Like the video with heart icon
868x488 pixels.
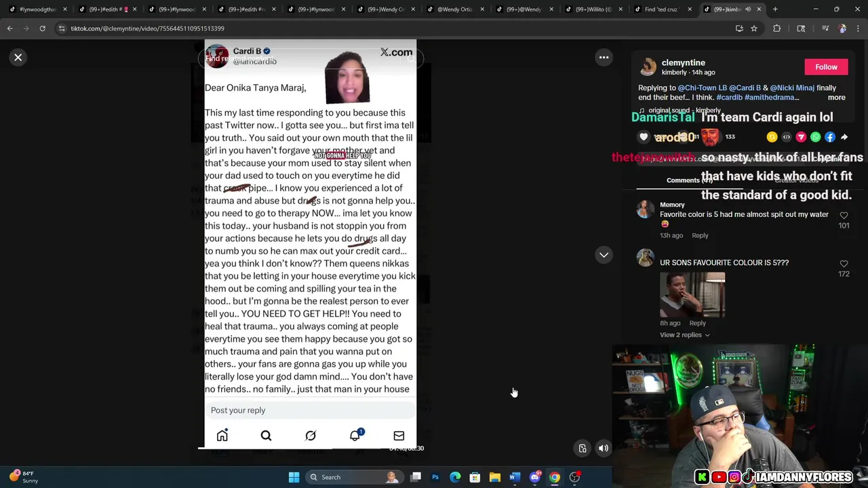pyautogui.click(x=644, y=137)
